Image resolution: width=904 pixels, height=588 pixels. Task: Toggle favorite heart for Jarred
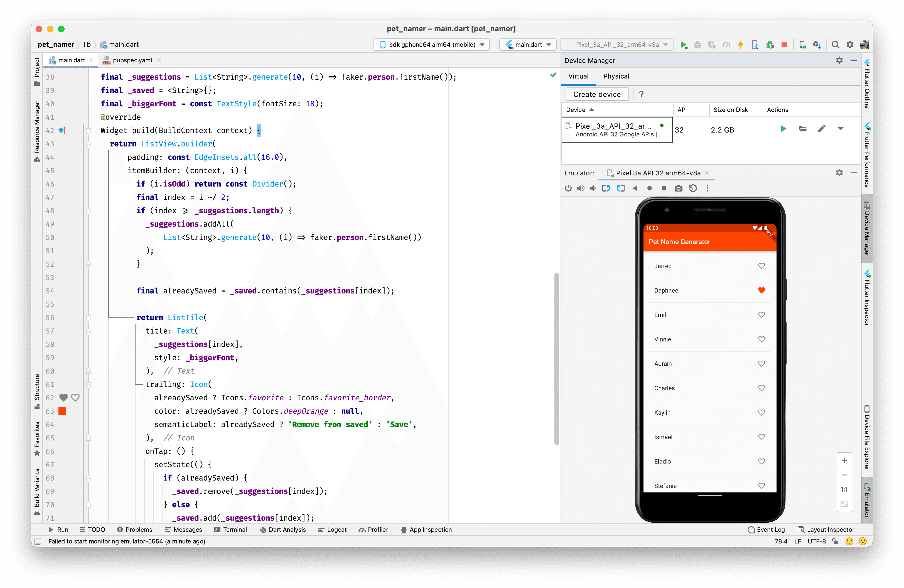pos(761,266)
